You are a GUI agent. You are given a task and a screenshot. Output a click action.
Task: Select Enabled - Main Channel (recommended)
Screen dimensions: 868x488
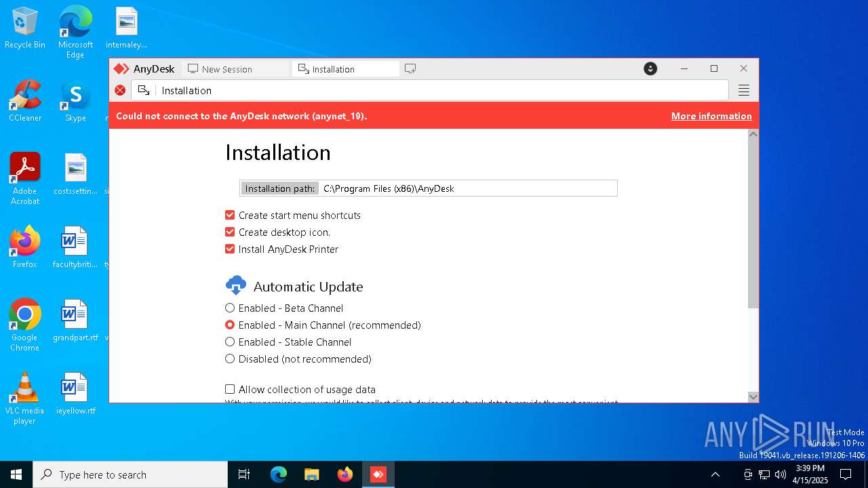pos(230,325)
